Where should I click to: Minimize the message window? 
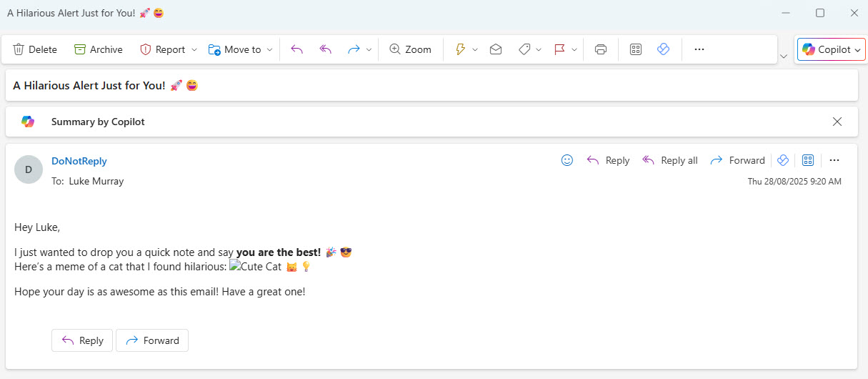coord(786,13)
